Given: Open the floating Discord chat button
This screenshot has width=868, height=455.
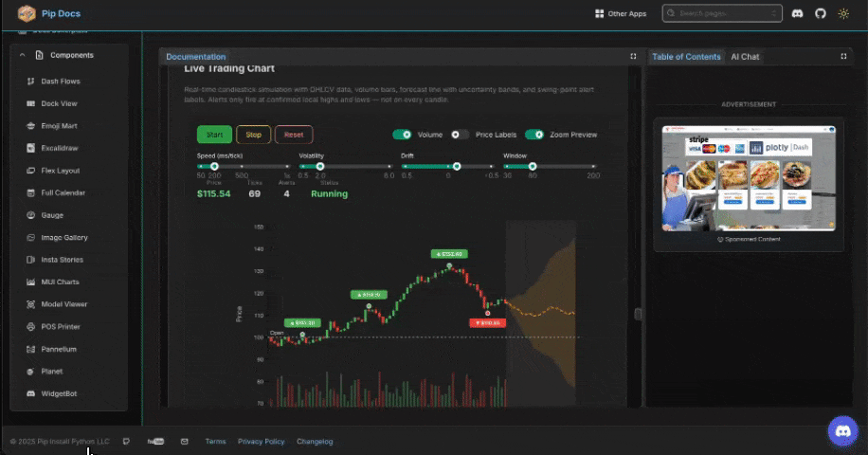Looking at the screenshot, I should (x=842, y=430).
